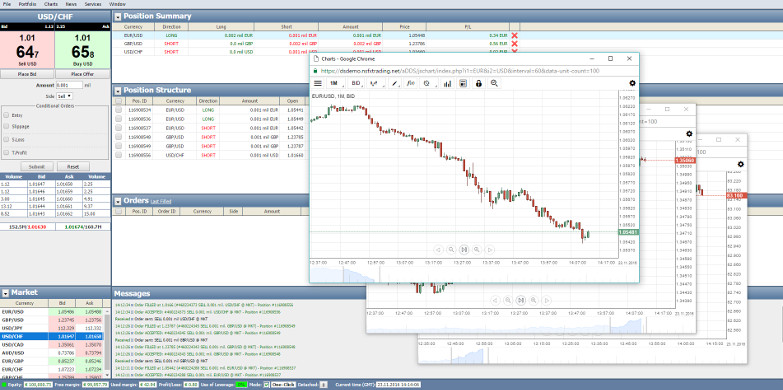Toggle the chart lock icon

[478, 83]
